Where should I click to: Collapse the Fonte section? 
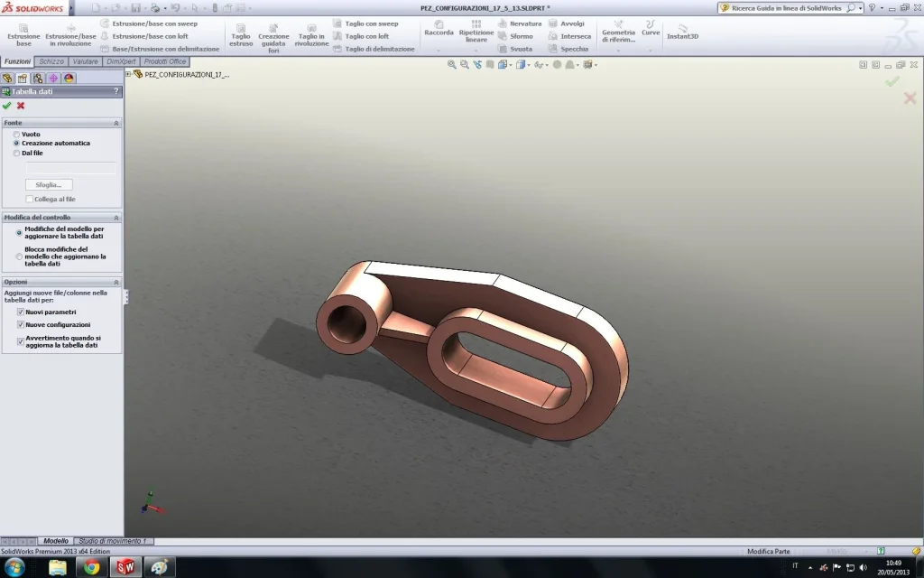pos(115,123)
